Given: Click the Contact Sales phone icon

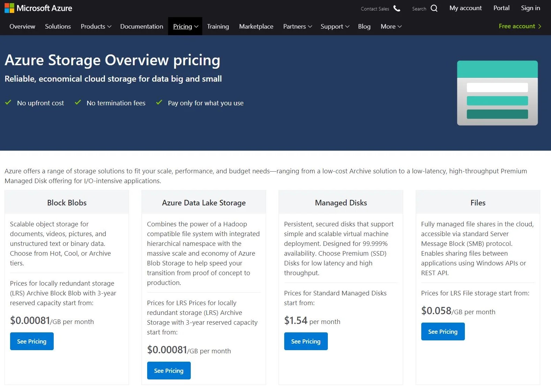Looking at the screenshot, I should (397, 8).
